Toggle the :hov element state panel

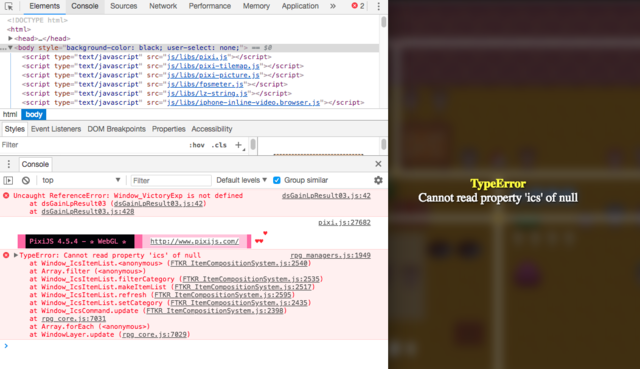click(x=197, y=145)
